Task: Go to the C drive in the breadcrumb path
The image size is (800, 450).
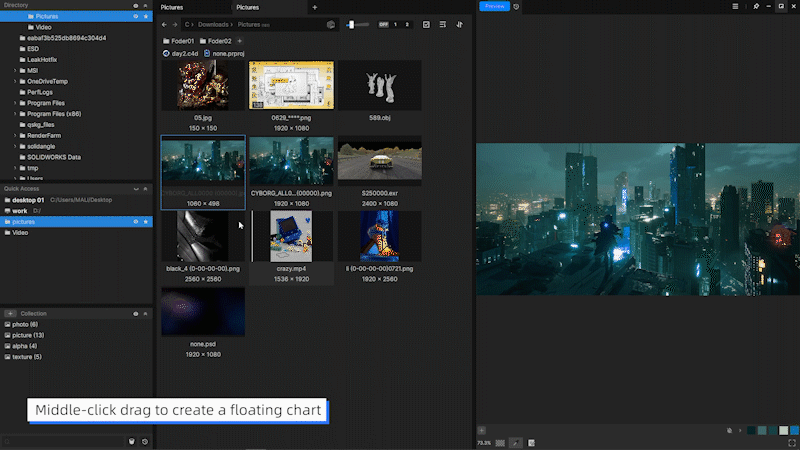Action: [188, 24]
